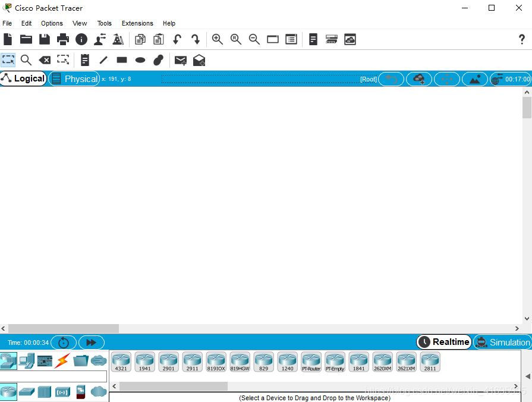Select the Draw Ellipse tool
The height and width of the screenshot is (402, 532).
point(140,61)
